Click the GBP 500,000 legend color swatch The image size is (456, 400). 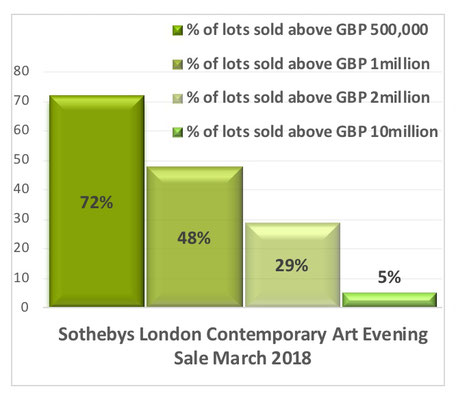(178, 31)
